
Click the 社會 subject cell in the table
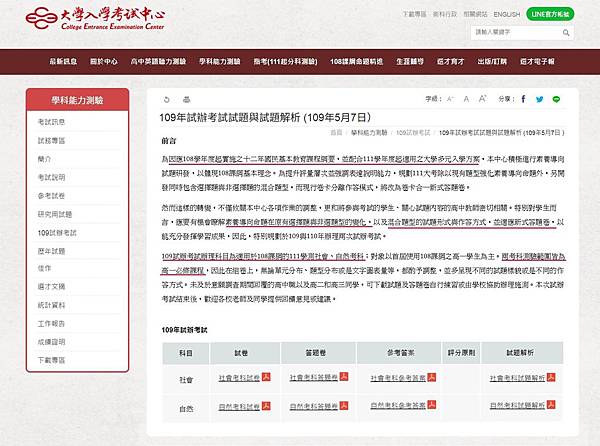(186, 379)
